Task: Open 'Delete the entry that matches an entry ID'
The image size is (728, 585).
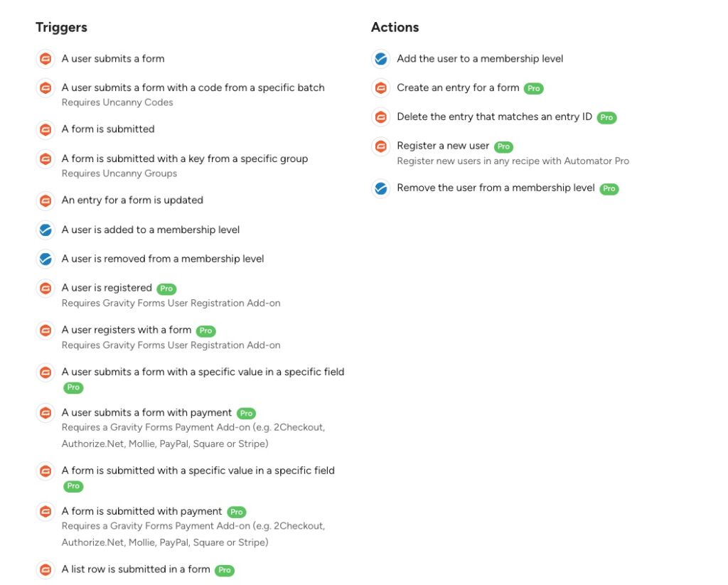Action: (x=495, y=117)
